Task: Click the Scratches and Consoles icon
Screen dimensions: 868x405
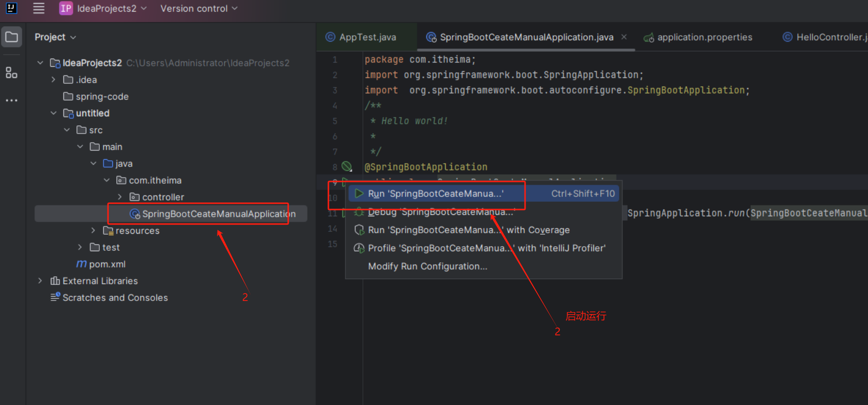Action: point(55,297)
